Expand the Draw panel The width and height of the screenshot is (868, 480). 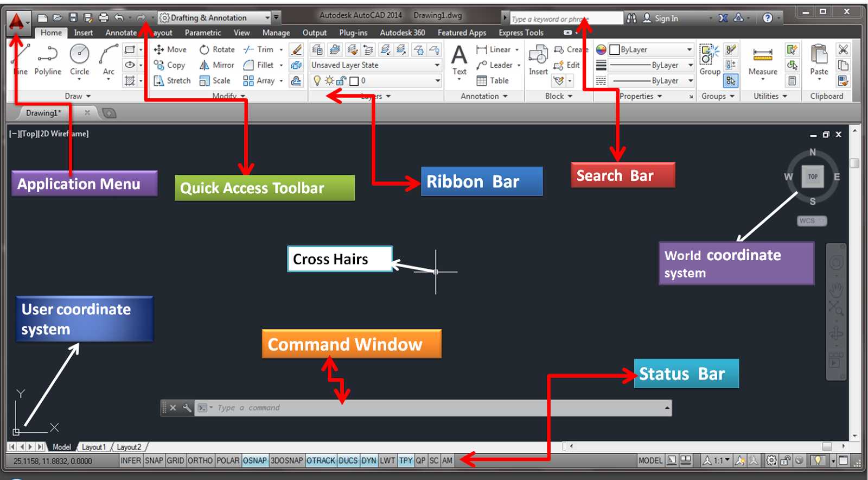(78, 96)
